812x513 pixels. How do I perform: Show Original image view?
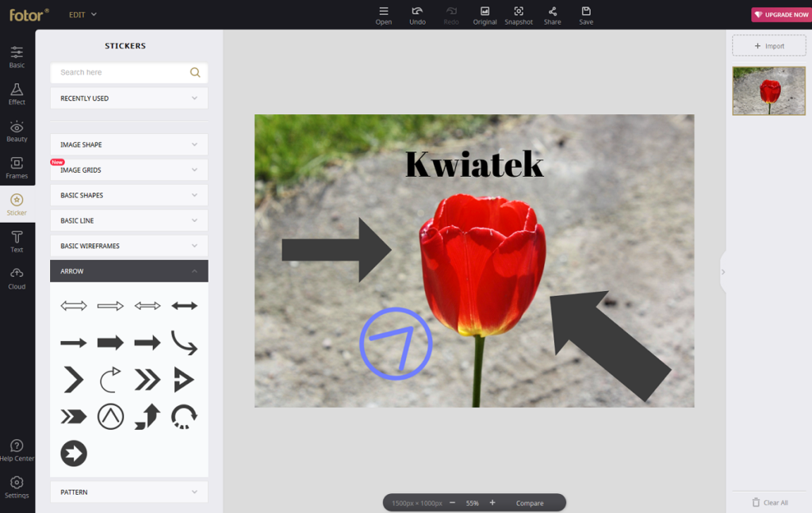(485, 16)
